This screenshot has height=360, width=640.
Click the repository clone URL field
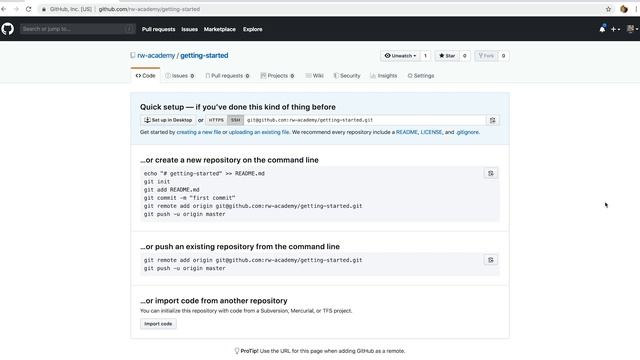pos(365,120)
